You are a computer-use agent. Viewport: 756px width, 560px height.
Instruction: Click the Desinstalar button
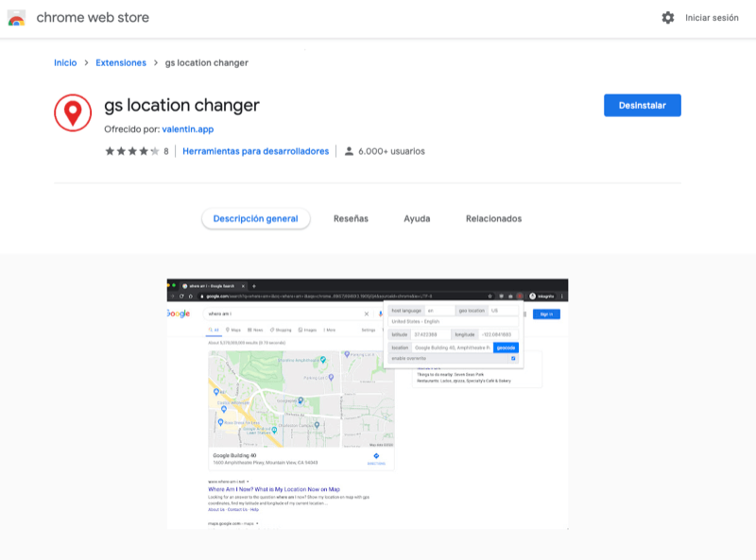(x=643, y=105)
